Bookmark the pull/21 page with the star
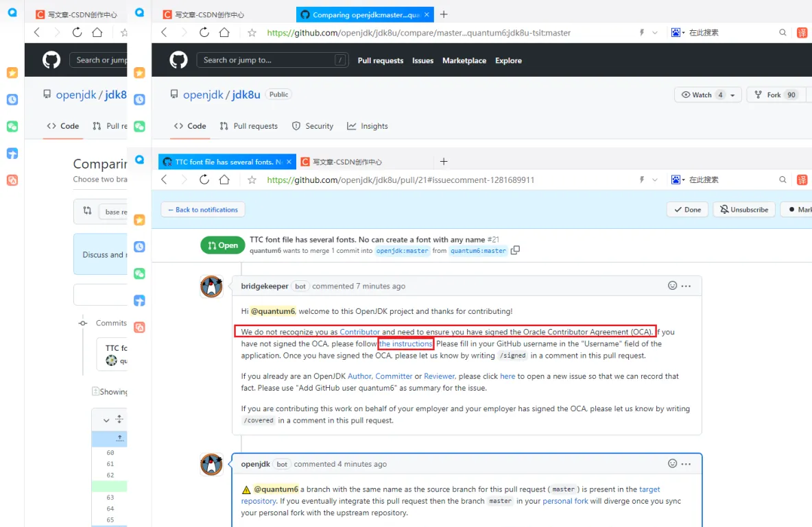The image size is (812, 527). coord(252,180)
